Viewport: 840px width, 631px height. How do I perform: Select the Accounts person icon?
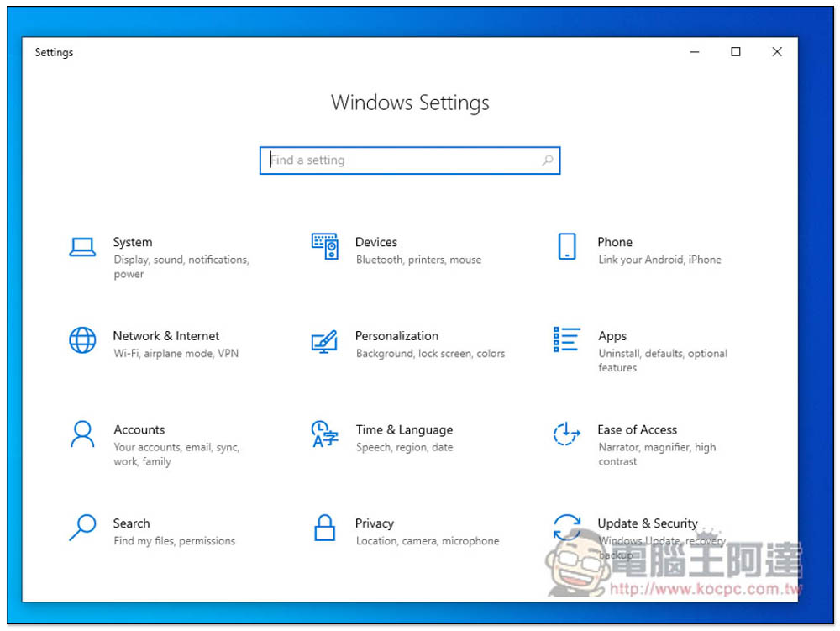click(x=82, y=434)
